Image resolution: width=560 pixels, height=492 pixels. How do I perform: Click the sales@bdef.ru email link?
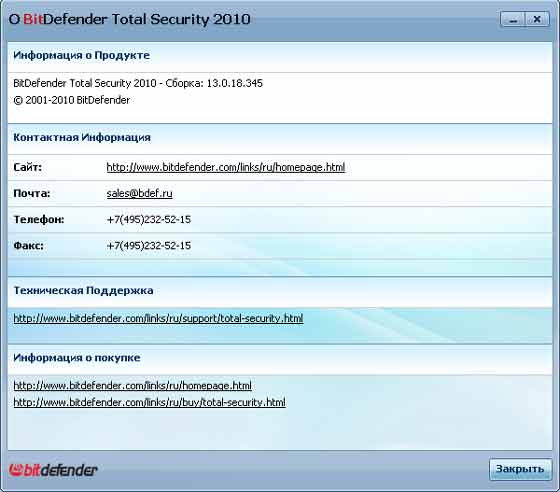click(x=139, y=193)
